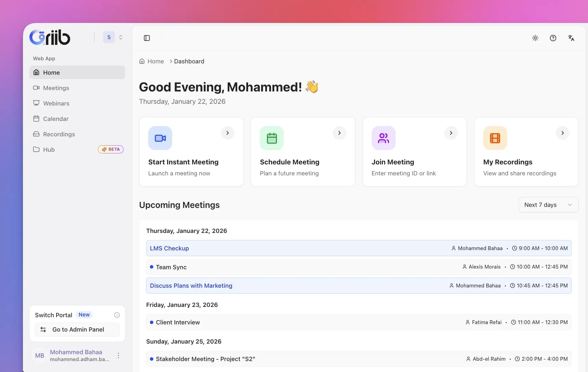Viewport: 588px width, 372px height.
Task: Open the Webinars section
Action: 56,103
